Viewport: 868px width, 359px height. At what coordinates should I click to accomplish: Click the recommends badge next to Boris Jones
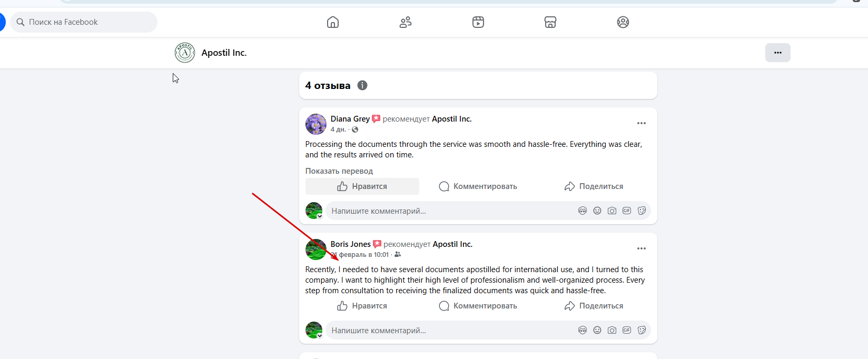click(x=377, y=244)
